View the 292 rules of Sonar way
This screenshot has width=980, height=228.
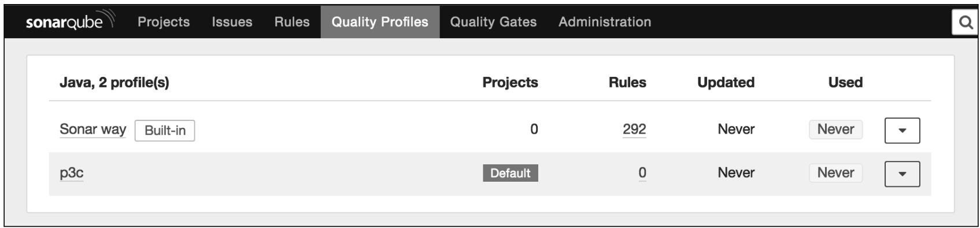[634, 129]
